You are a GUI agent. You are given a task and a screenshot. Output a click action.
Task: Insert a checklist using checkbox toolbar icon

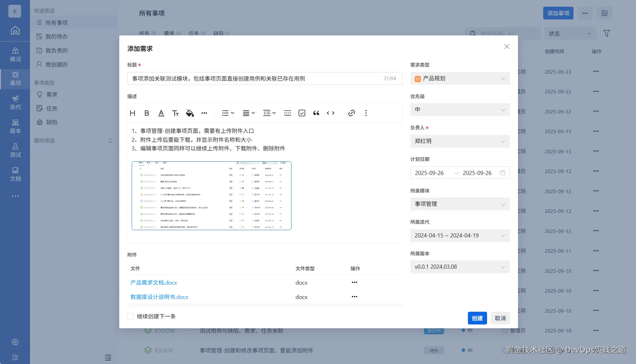pos(302,113)
